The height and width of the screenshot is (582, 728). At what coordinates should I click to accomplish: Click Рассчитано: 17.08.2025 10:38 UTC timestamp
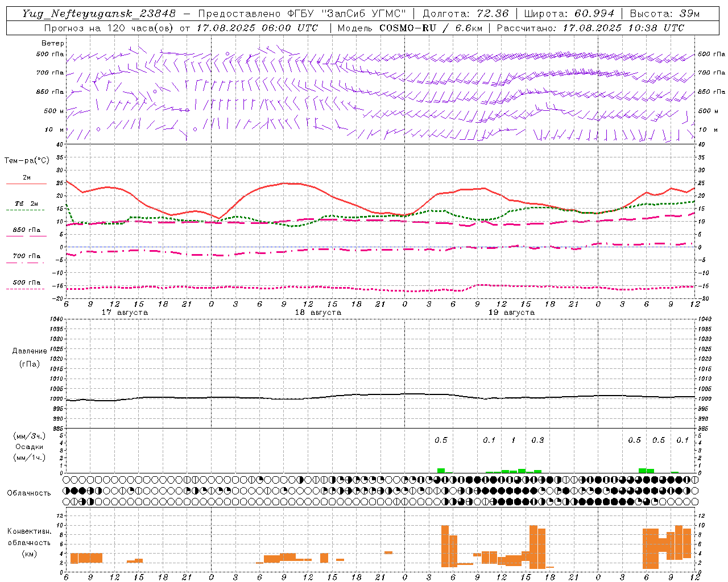coord(590,28)
